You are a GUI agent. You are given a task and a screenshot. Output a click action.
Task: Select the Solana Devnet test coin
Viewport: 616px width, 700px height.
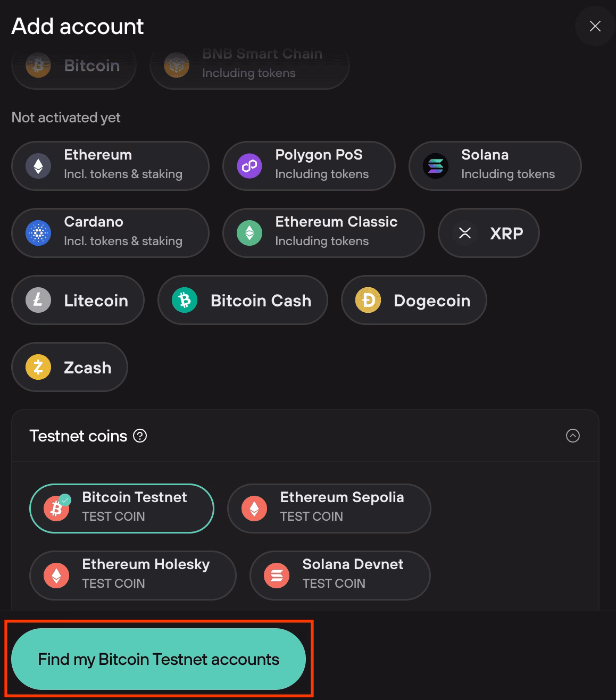click(339, 575)
